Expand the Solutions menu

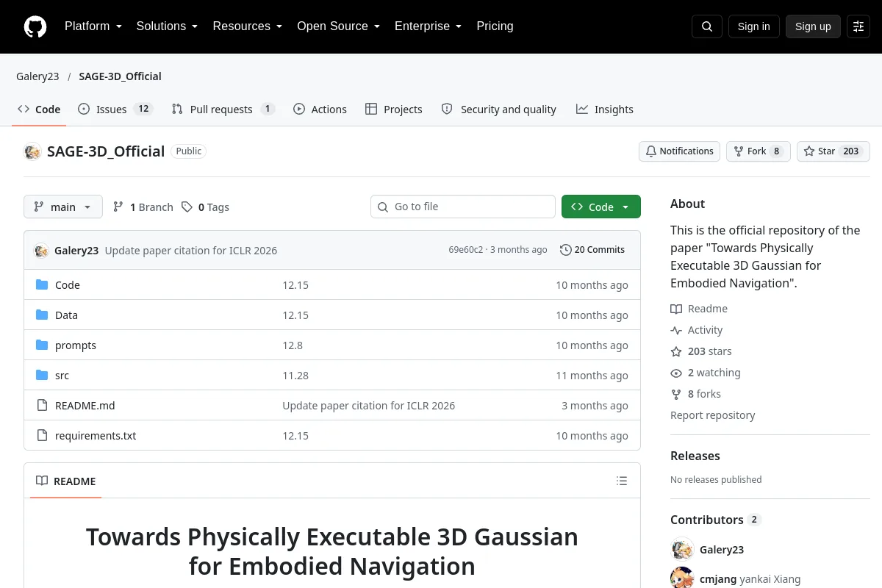click(167, 26)
